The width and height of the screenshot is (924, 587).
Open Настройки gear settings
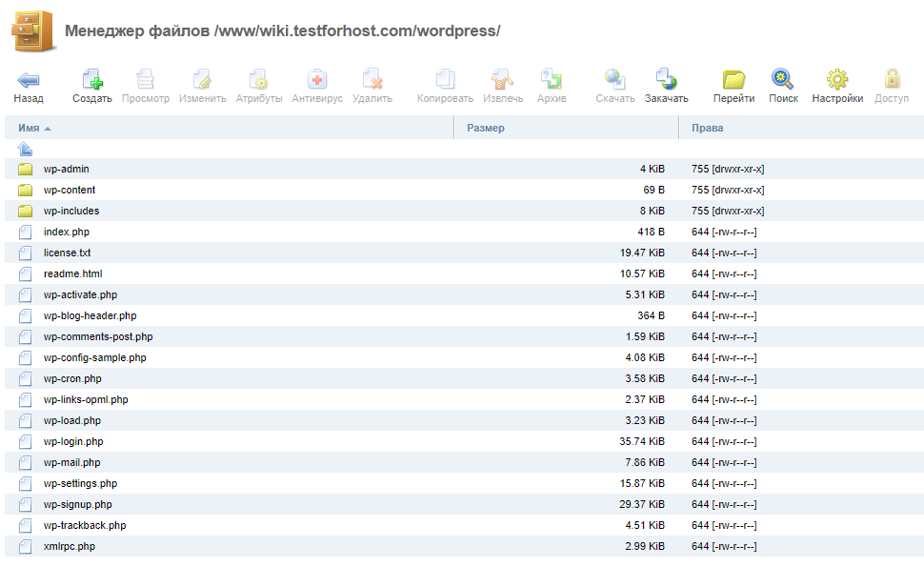coord(837,80)
